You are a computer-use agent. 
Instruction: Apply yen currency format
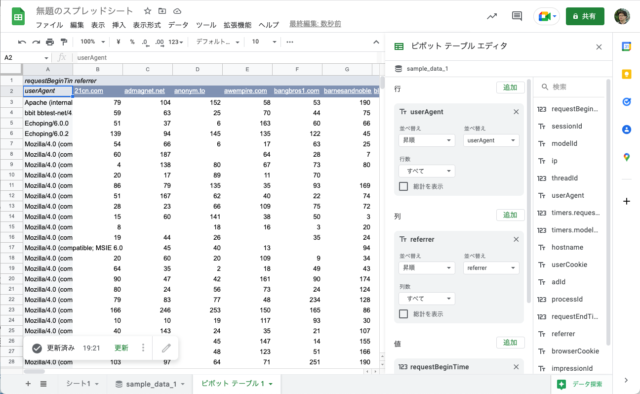pos(118,42)
